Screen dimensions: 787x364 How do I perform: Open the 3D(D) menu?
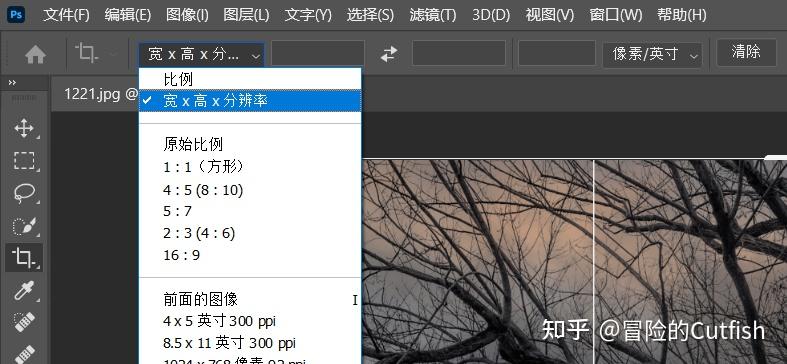[x=491, y=15]
